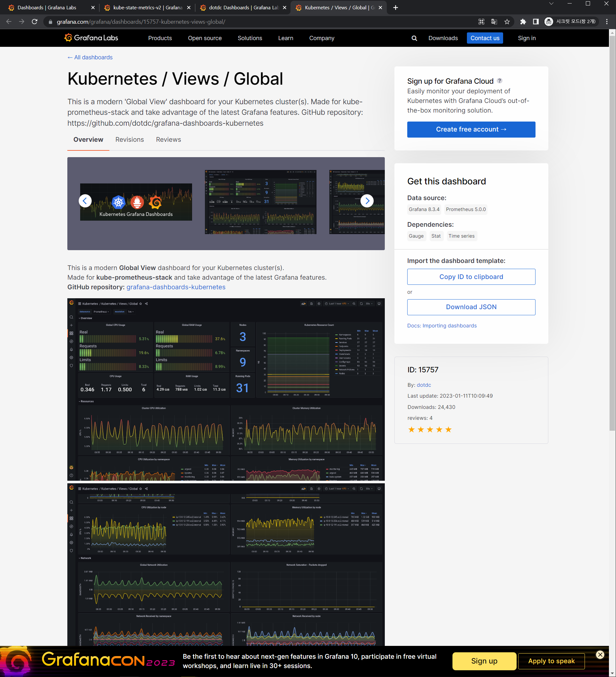
Task: Switch to the Reviews tab
Action: (168, 140)
